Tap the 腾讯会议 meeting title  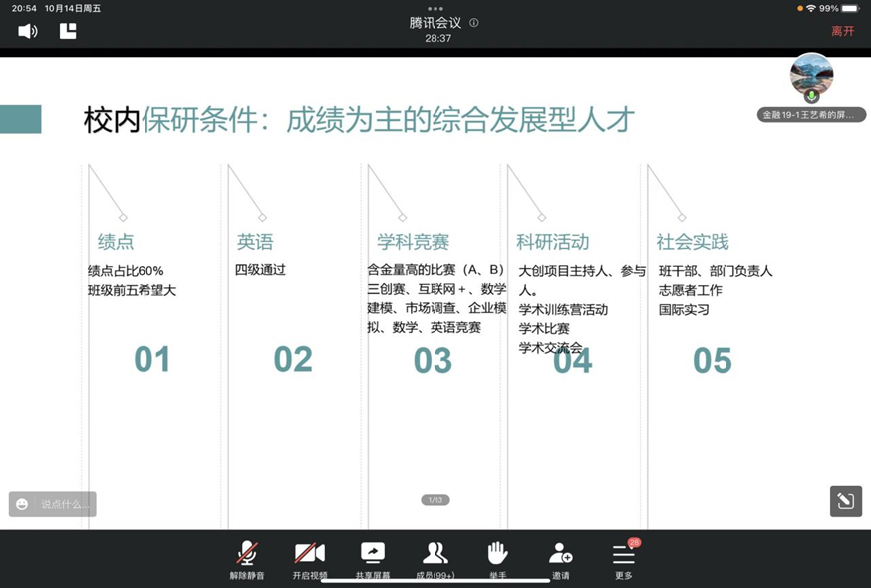coord(435,23)
